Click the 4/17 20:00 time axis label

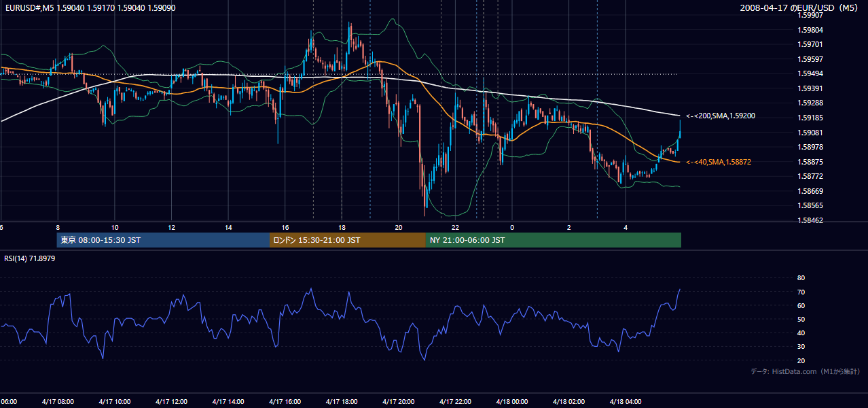(398, 401)
